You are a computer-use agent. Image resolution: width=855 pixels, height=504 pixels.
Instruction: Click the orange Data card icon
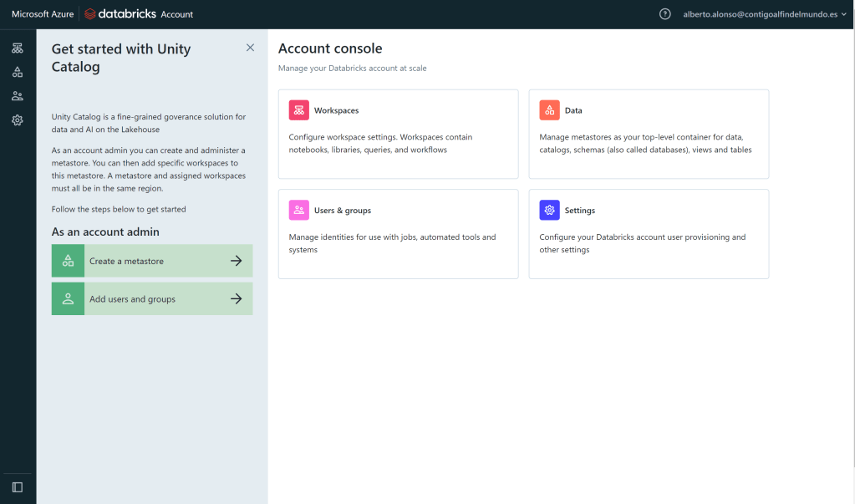click(x=549, y=110)
